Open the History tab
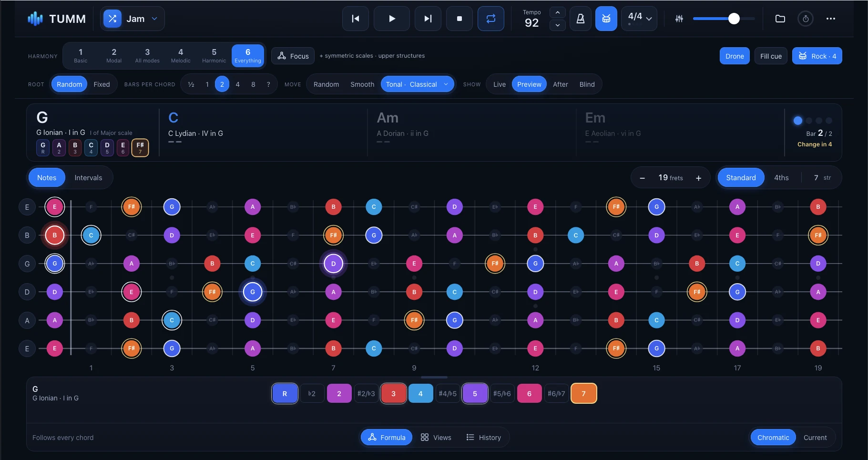This screenshot has height=460, width=868. [x=483, y=437]
